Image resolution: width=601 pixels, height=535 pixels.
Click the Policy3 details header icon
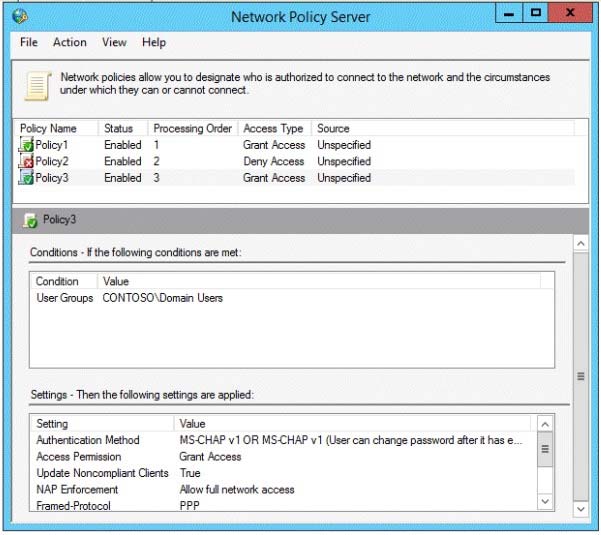30,220
